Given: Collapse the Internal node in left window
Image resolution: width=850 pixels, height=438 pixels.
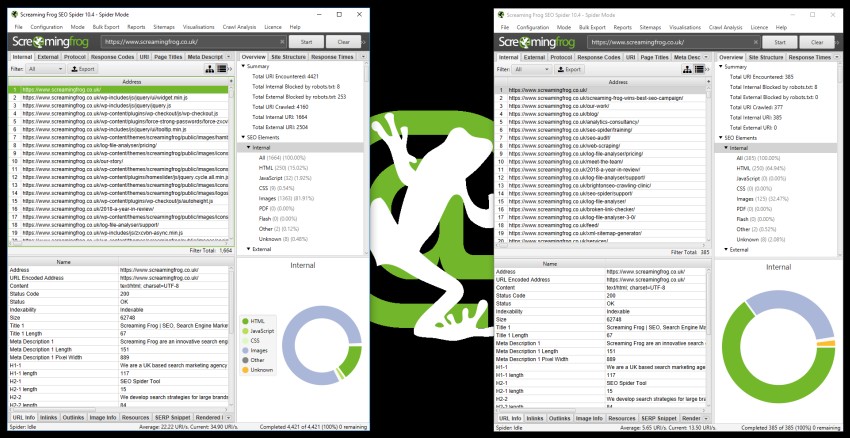Looking at the screenshot, I should (248, 147).
